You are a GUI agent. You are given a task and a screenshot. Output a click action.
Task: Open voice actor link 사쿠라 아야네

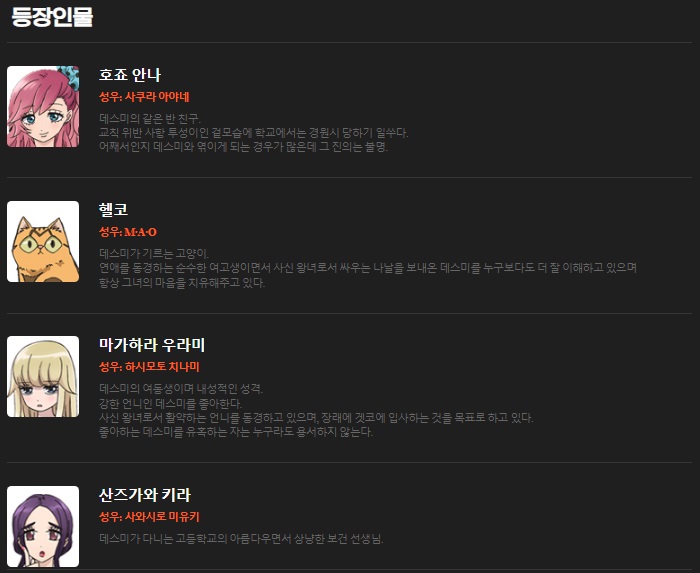coord(157,97)
